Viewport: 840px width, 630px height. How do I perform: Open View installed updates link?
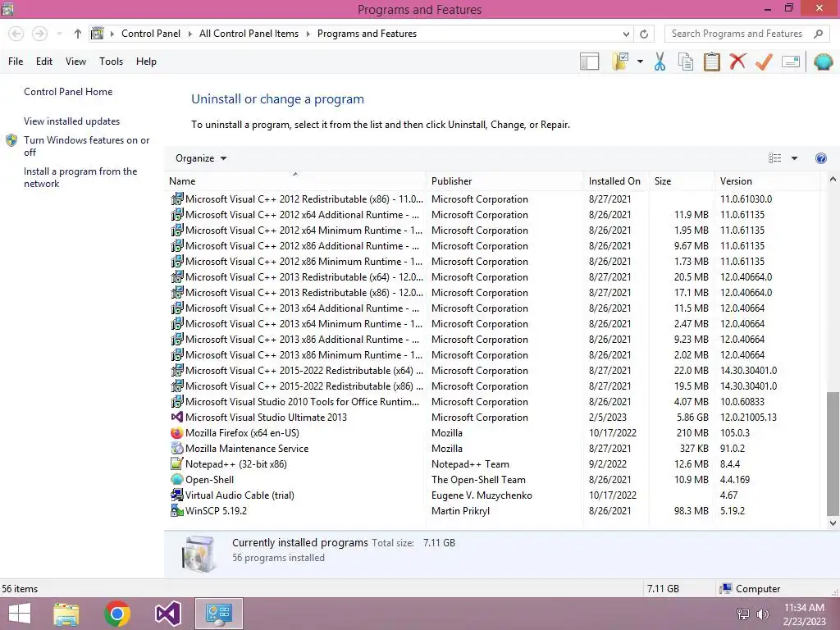pos(72,121)
